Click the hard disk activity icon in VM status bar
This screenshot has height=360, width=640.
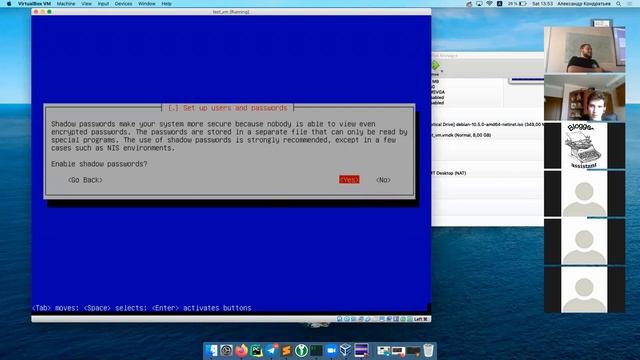coord(340,319)
